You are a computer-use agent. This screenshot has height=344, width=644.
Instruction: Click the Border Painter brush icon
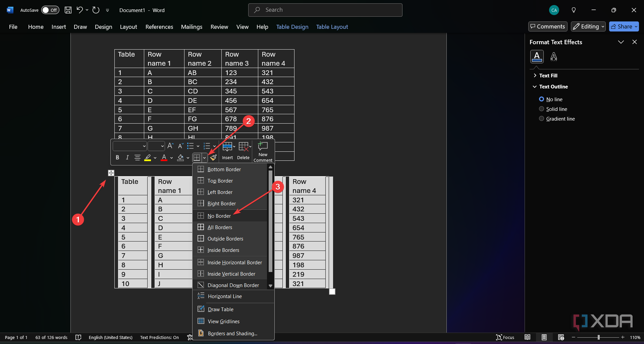pyautogui.click(x=213, y=157)
